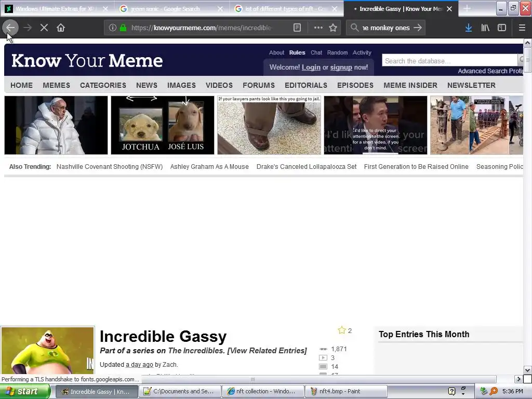532x399 pixels.
Task: Open the Firefox downloads arrow
Action: pyautogui.click(x=469, y=28)
